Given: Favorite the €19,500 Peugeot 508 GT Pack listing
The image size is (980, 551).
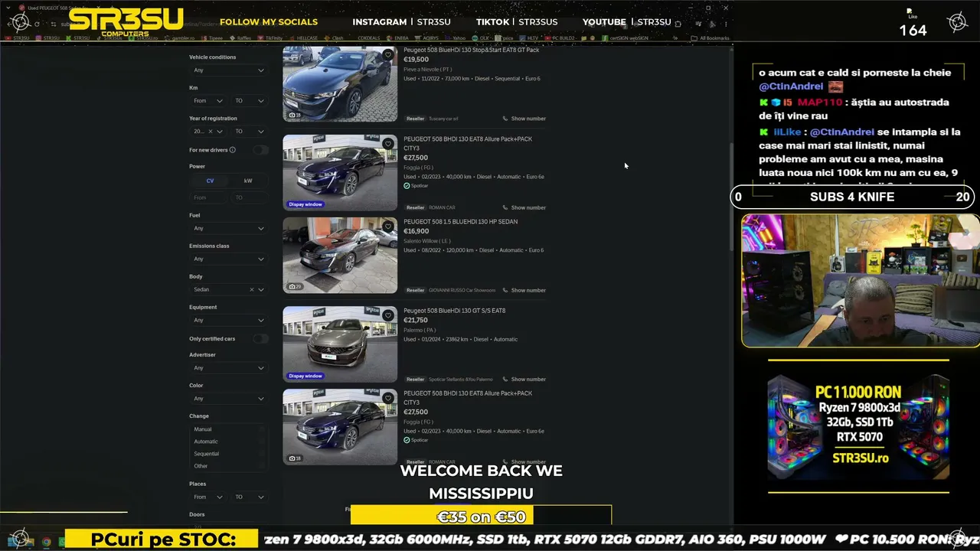Looking at the screenshot, I should coord(388,55).
